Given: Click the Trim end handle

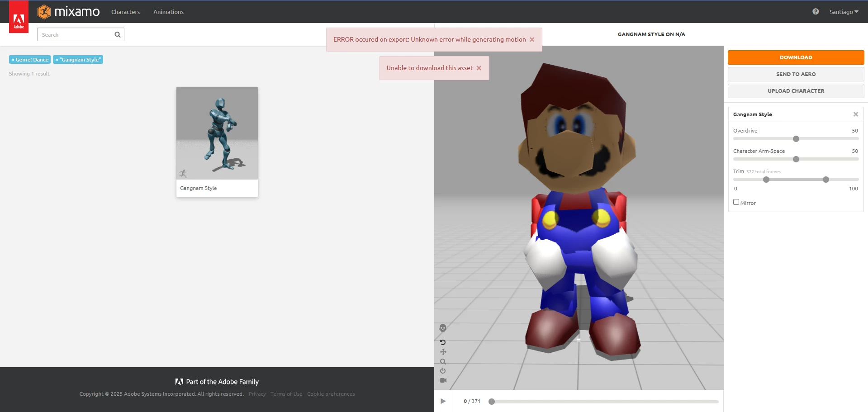Looking at the screenshot, I should (x=826, y=180).
